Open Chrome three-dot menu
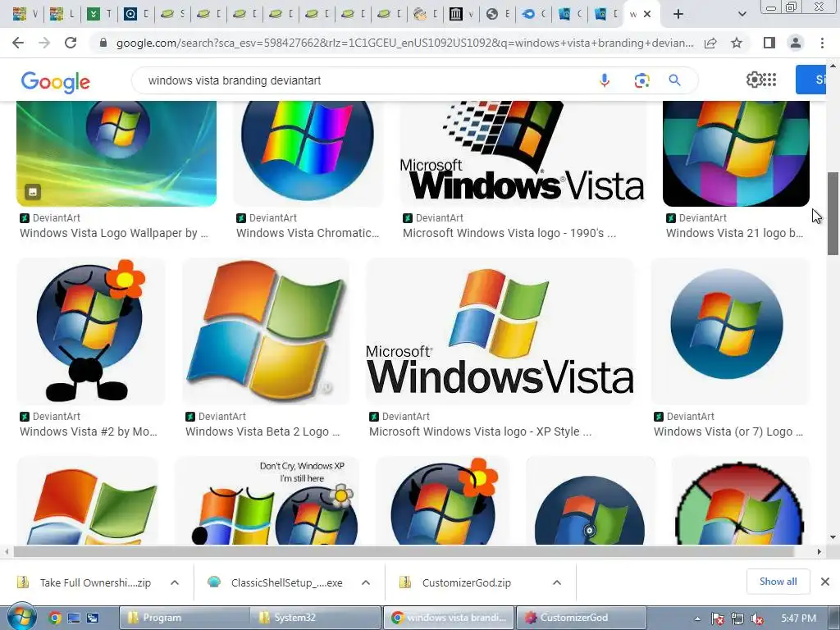Screen dimensions: 840x630 point(822,43)
